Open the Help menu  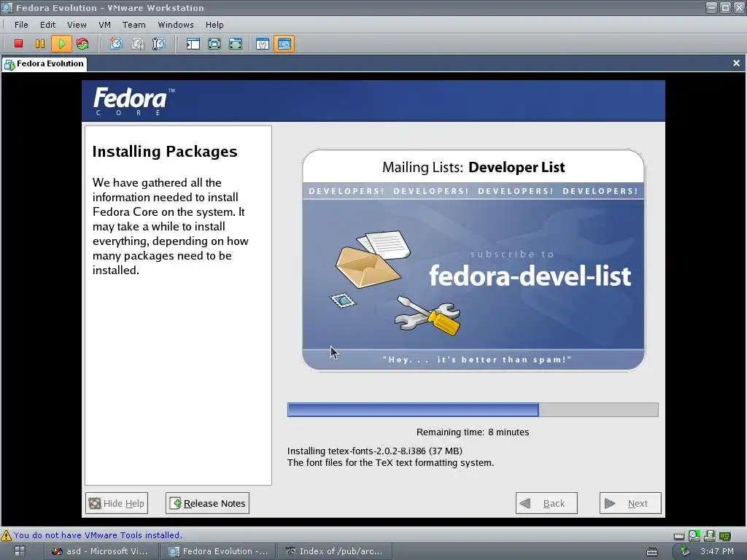214,25
